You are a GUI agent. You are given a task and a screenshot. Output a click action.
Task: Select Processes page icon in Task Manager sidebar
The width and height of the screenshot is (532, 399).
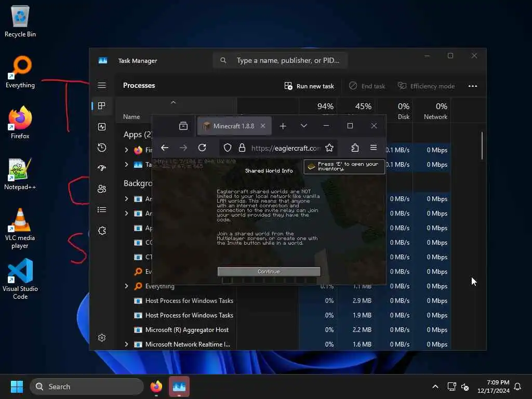click(x=102, y=106)
